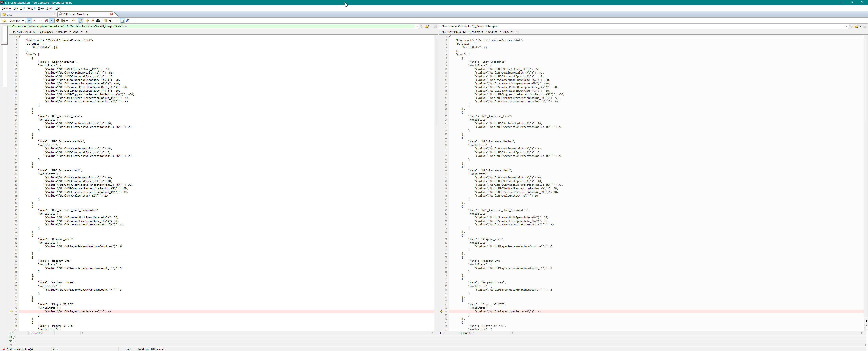The height and width of the screenshot is (351, 868).
Task: Click the Home session icon
Action: [x=4, y=21]
